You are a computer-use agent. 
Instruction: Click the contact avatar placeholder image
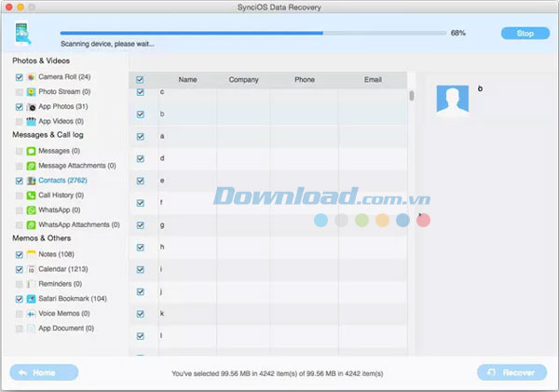pos(453,100)
